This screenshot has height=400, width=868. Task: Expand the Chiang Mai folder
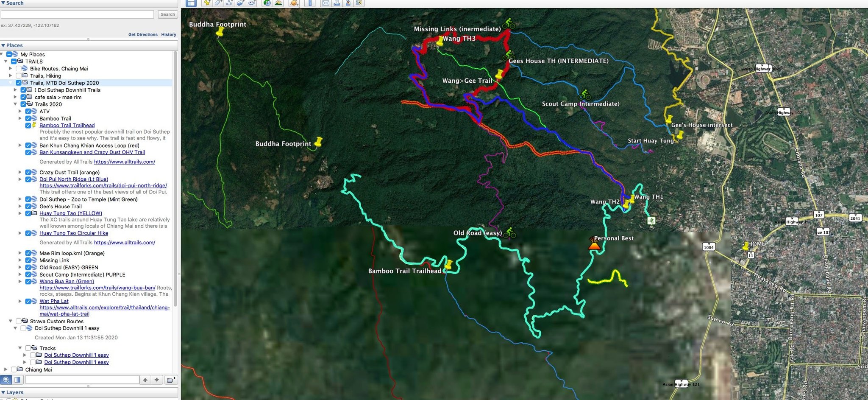point(6,369)
